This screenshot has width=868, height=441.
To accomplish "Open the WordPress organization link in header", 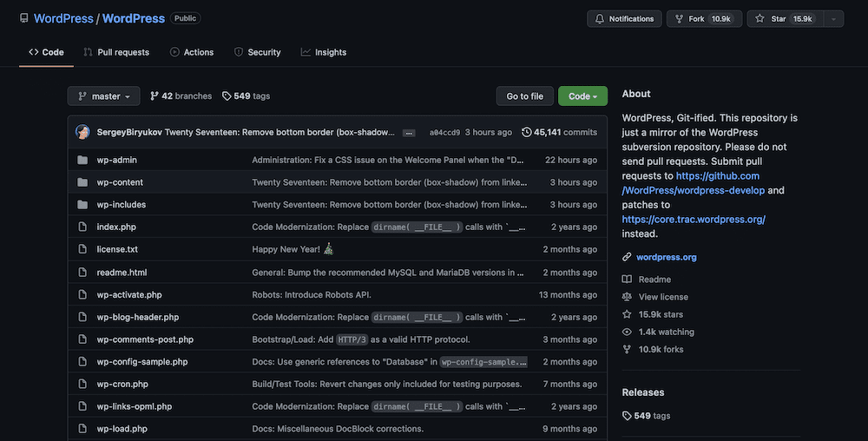I will pyautogui.click(x=63, y=18).
